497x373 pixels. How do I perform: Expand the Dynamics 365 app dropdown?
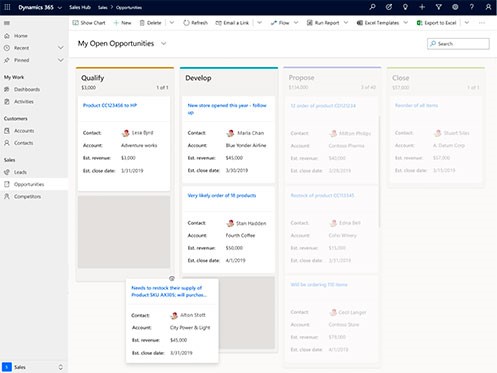point(60,7)
